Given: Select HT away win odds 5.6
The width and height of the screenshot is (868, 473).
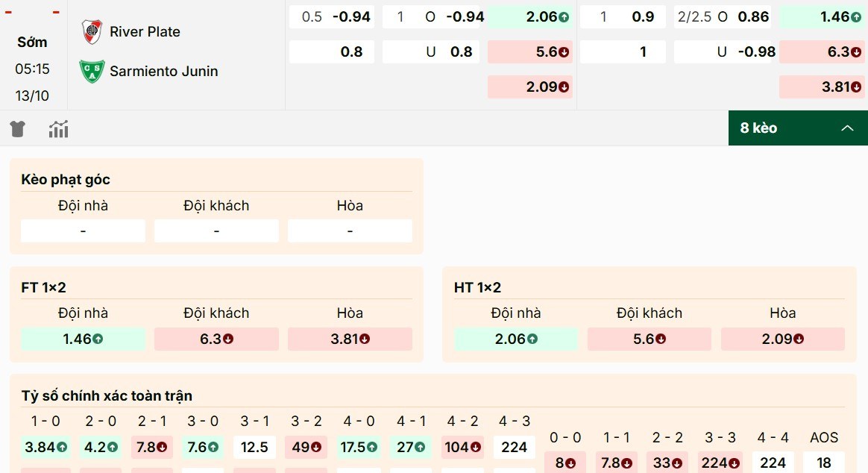Looking at the screenshot, I should [x=649, y=339].
